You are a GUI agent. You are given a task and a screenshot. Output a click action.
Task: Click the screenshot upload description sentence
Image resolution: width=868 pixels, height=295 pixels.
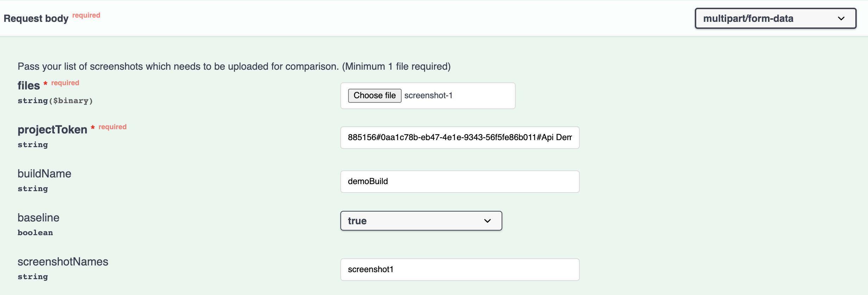click(x=234, y=66)
